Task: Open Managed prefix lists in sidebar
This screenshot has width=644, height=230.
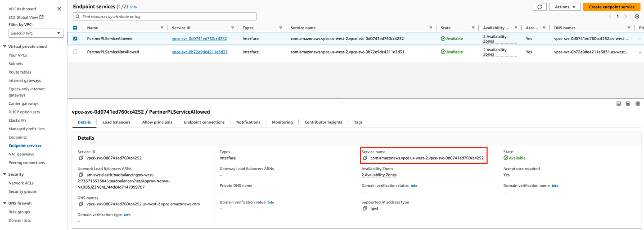Action: 27,129
